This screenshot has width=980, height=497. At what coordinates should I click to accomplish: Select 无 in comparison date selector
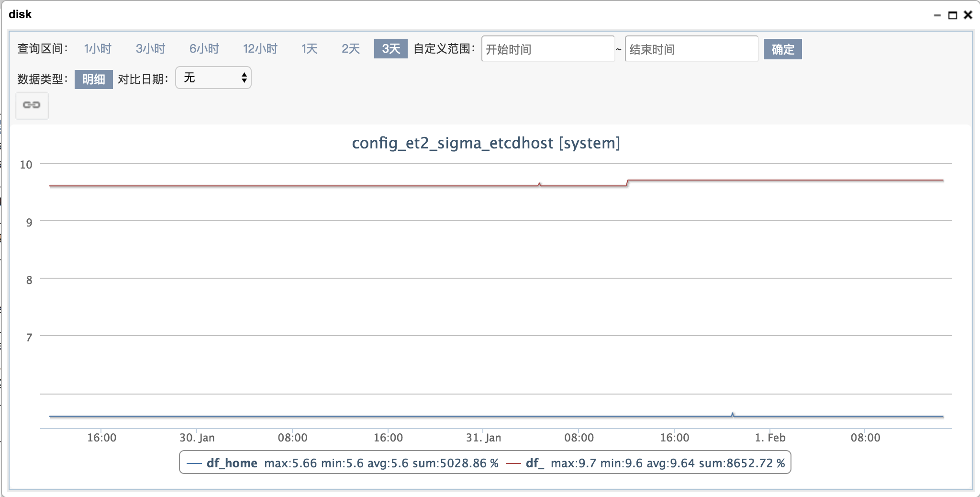point(201,78)
